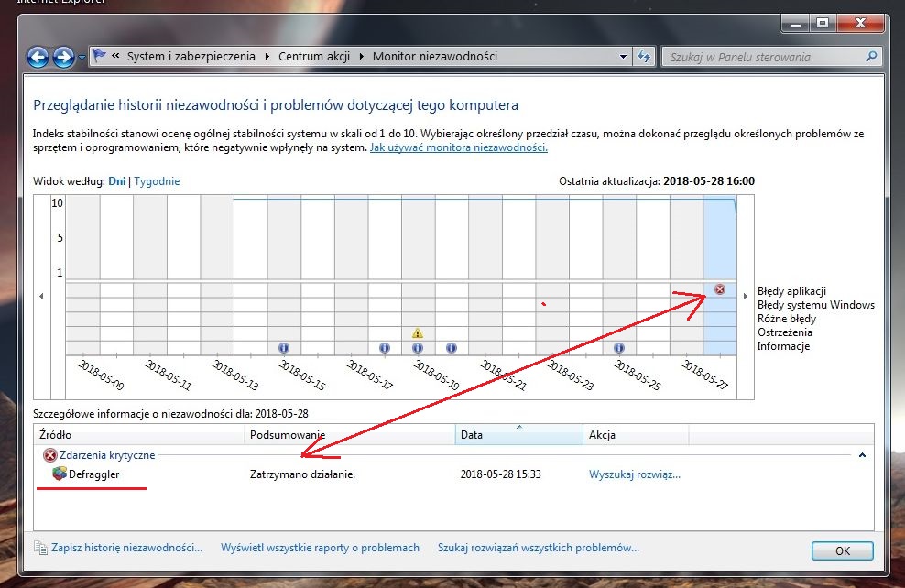Click 'Informacje' legend label
This screenshot has height=588, width=905.
pos(783,346)
